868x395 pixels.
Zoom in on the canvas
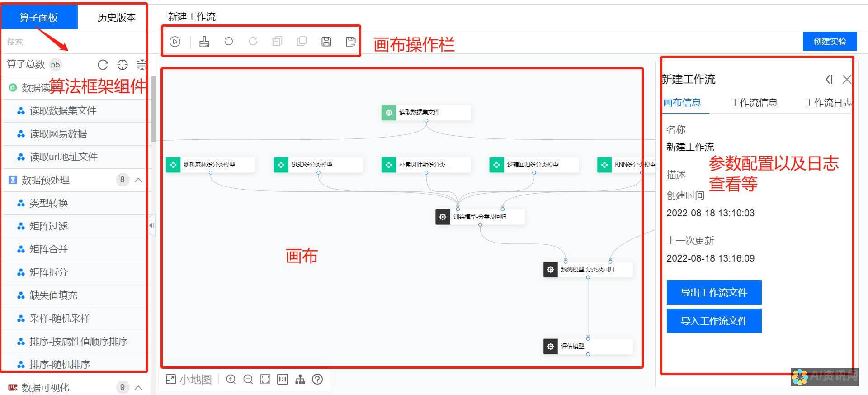pyautogui.click(x=231, y=379)
